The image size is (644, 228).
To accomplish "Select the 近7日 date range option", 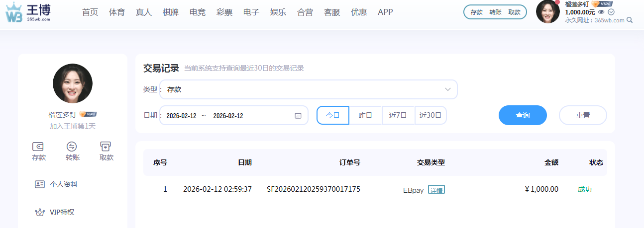I will click(x=398, y=115).
